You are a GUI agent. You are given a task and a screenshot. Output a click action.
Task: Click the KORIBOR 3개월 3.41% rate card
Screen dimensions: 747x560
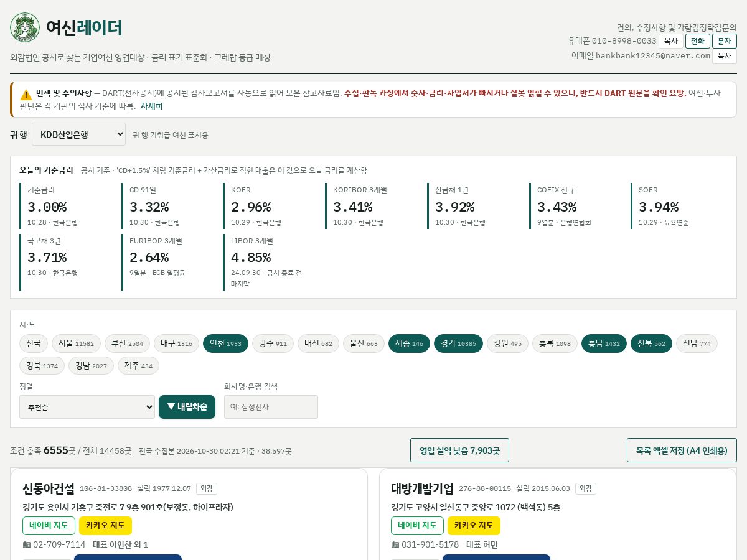pyautogui.click(x=373, y=206)
